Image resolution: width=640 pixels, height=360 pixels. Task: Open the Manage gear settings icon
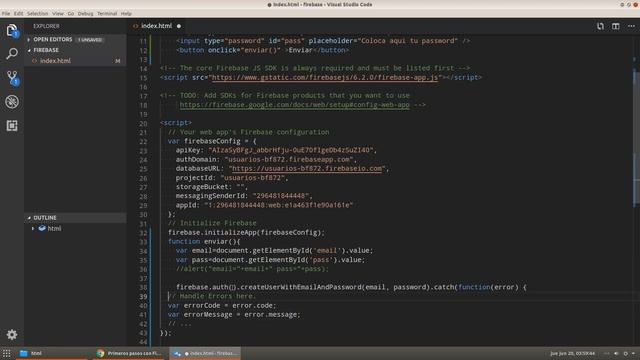12,335
